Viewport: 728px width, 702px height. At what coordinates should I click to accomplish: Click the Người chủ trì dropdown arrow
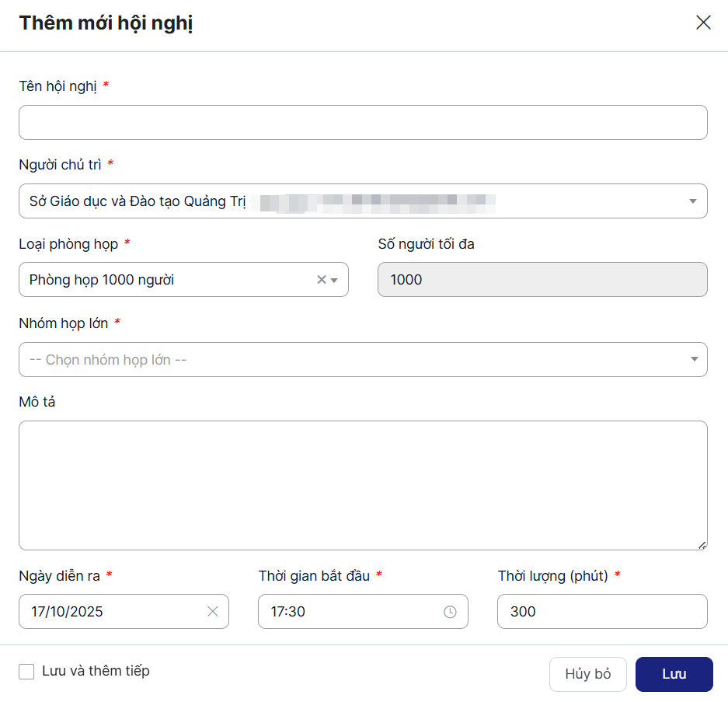pos(692,201)
